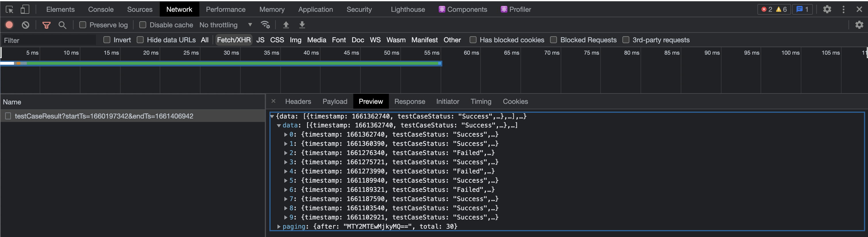Check Blocked Requests

[x=553, y=40]
